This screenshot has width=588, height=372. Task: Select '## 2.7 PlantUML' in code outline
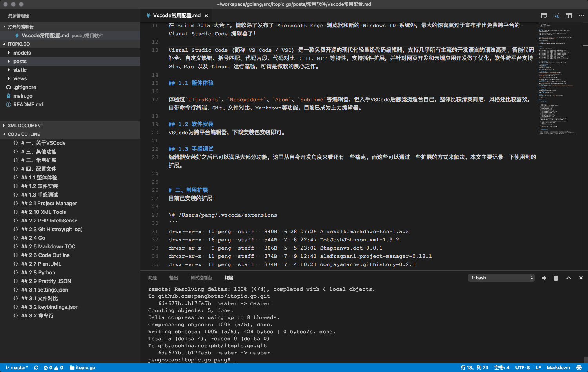(x=41, y=264)
